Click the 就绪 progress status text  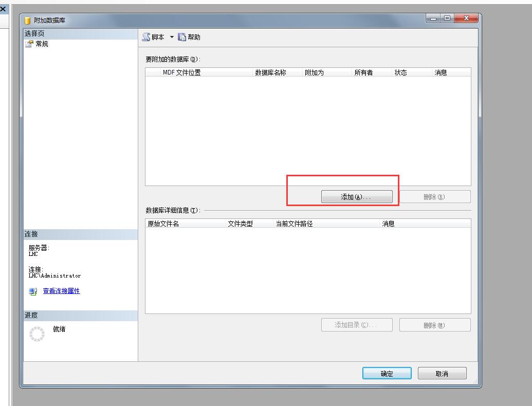pos(59,329)
